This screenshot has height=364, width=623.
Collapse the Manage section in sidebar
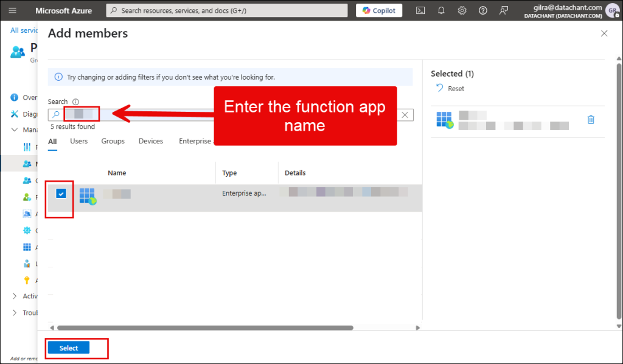(x=15, y=129)
